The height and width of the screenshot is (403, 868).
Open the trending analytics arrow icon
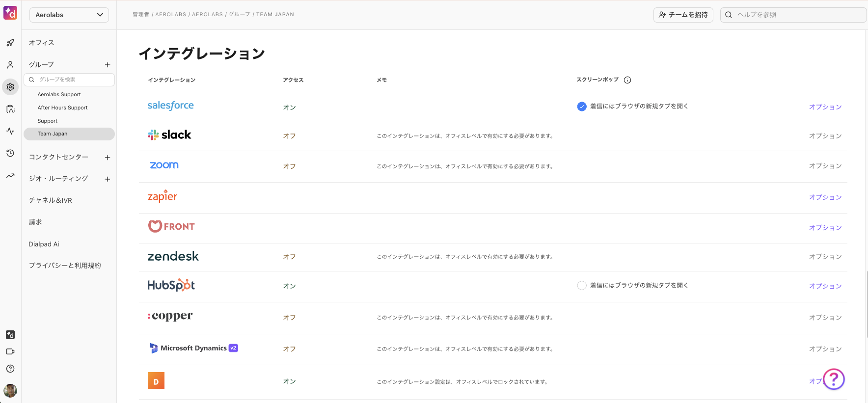10,175
